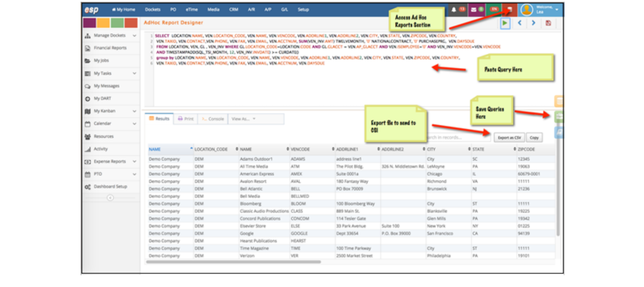
Task: Expand the Expense Reports chevron
Action: click(134, 162)
